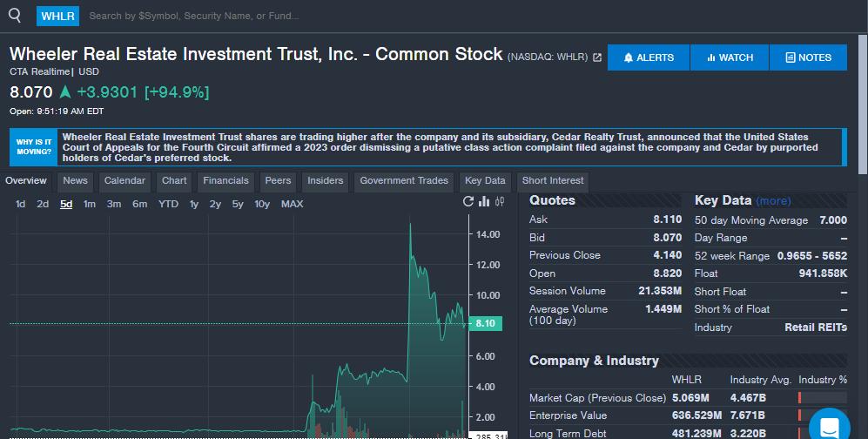This screenshot has width=868, height=439.
Task: Open ALERTS for this stock
Action: (x=649, y=57)
